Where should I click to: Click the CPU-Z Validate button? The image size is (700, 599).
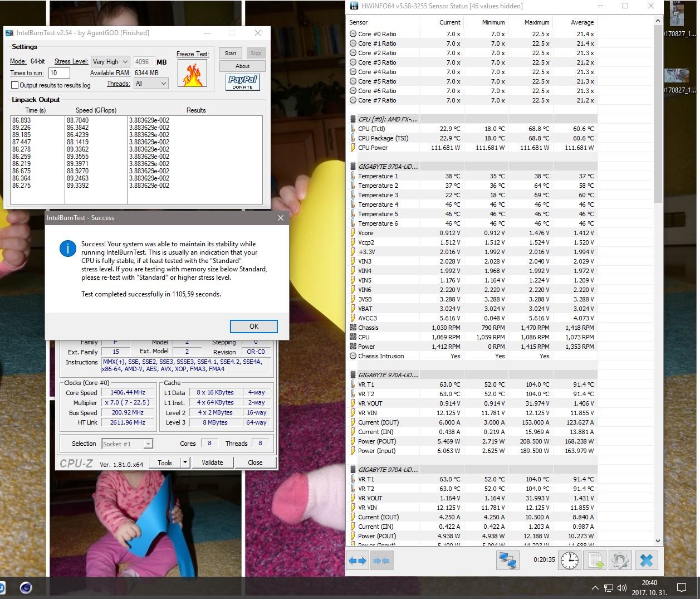[x=212, y=462]
